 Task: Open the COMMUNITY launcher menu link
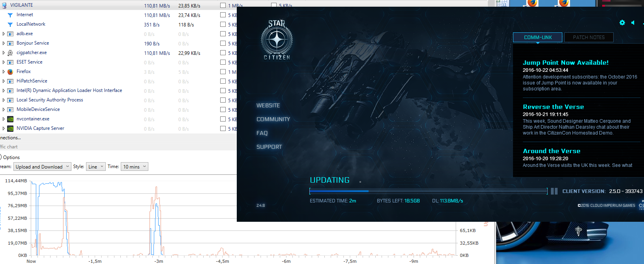[273, 119]
